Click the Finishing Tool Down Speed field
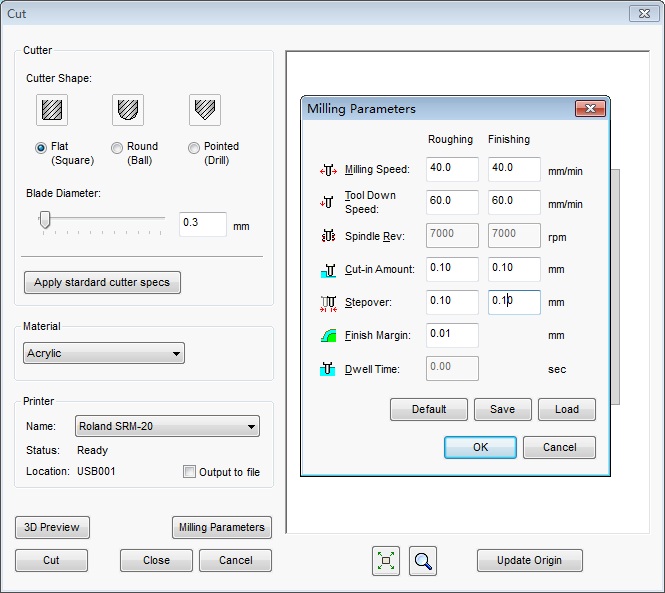Viewport: 665px width, 593px height. [x=514, y=202]
